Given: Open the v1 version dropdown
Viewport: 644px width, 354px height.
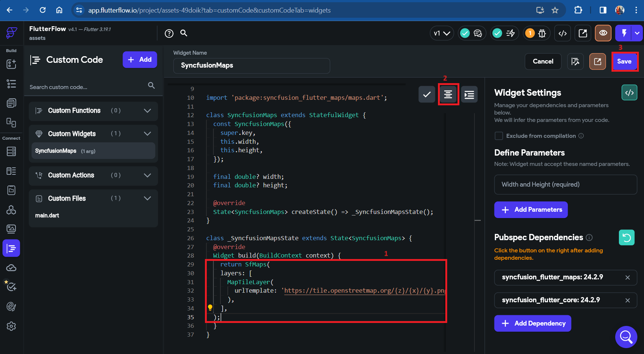Looking at the screenshot, I should tap(442, 33).
